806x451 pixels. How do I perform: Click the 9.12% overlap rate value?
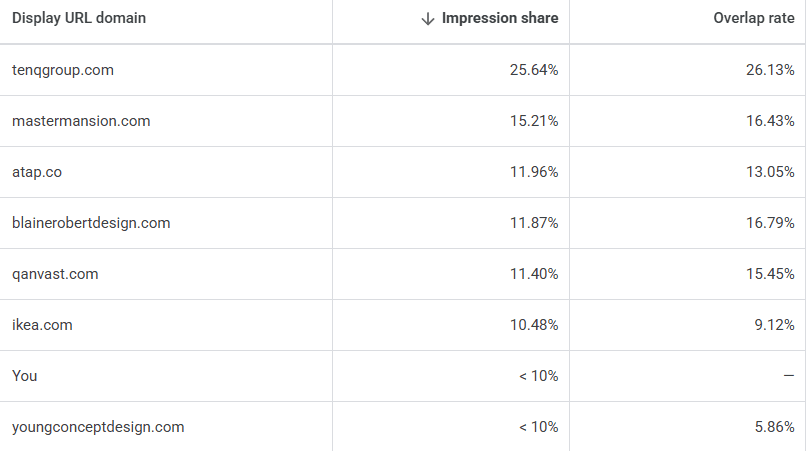click(x=774, y=325)
